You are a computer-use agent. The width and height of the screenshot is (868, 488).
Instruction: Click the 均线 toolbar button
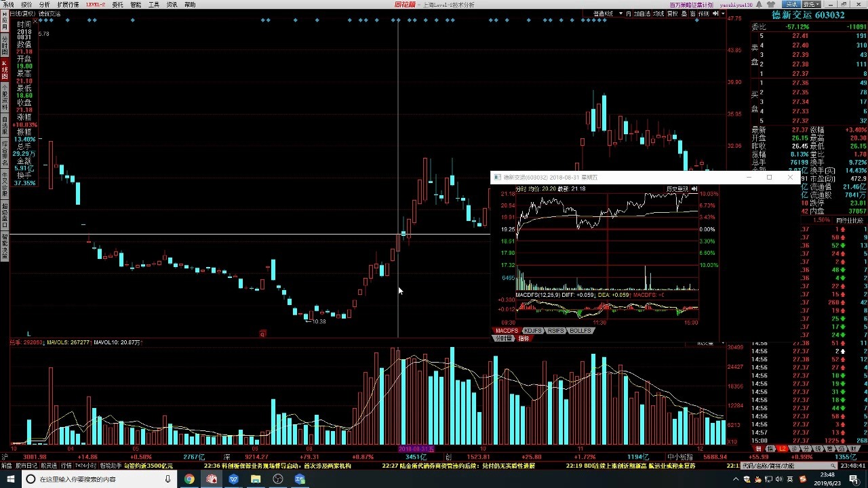[658, 14]
